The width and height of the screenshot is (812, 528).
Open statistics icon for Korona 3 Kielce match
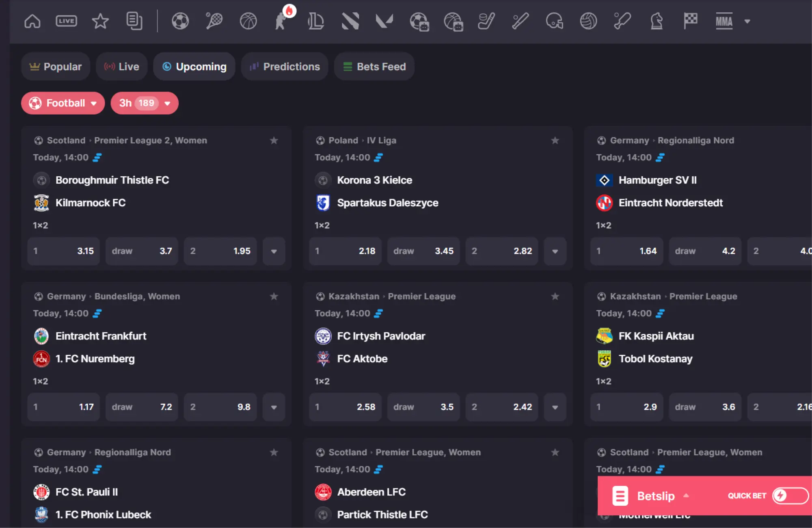[378, 158]
